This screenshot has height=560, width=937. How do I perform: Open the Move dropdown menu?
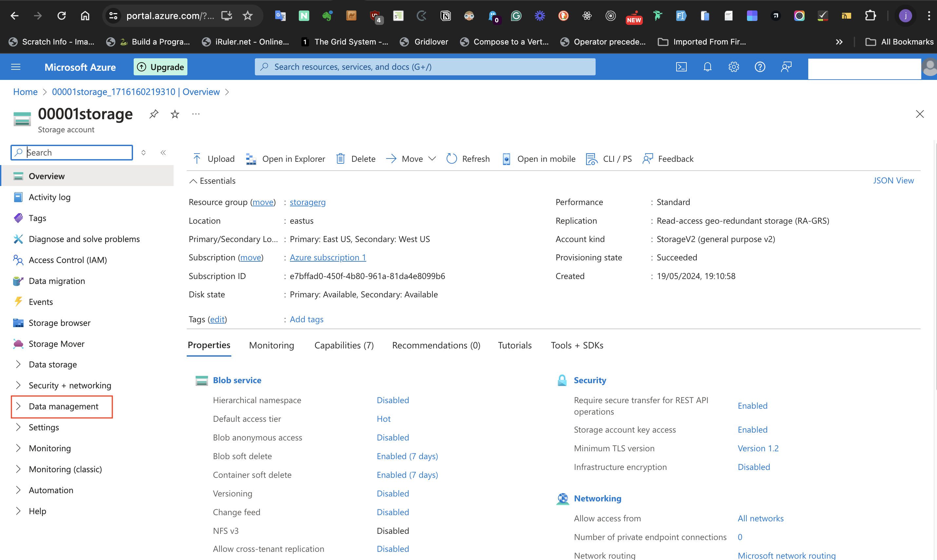click(x=411, y=159)
